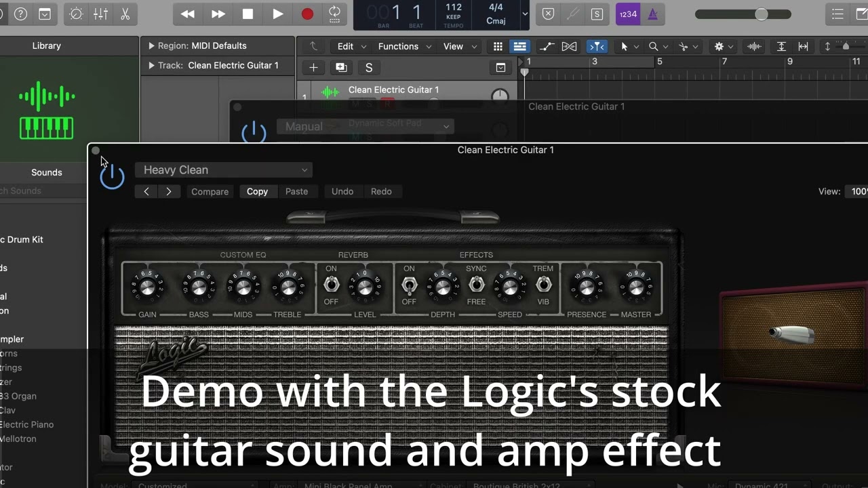Open the Functions menu
Image resolution: width=868 pixels, height=488 pixels.
[x=404, y=46]
